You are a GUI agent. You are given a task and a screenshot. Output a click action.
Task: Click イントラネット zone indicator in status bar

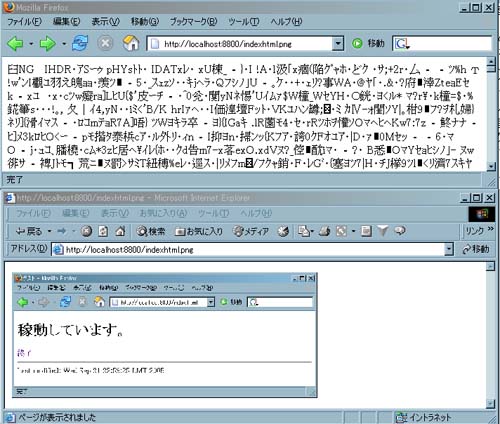click(423, 417)
